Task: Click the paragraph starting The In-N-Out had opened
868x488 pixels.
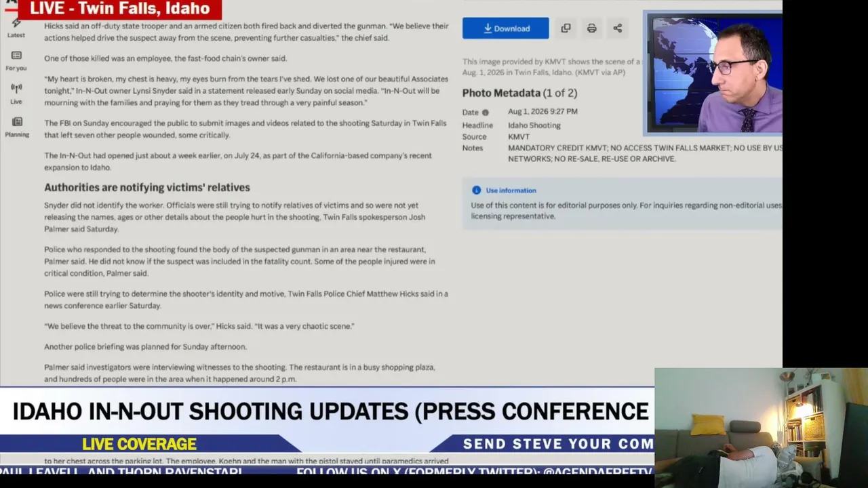Action: [x=238, y=161]
